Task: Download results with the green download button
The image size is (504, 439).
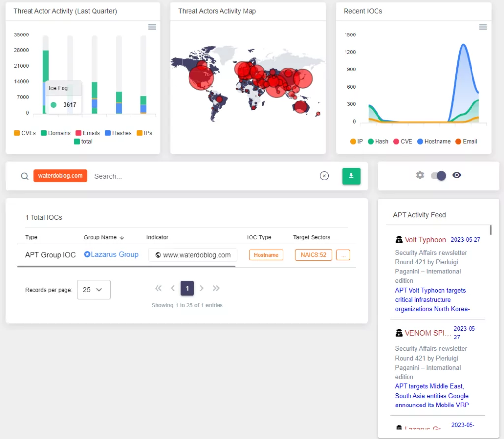Action: coord(351,176)
